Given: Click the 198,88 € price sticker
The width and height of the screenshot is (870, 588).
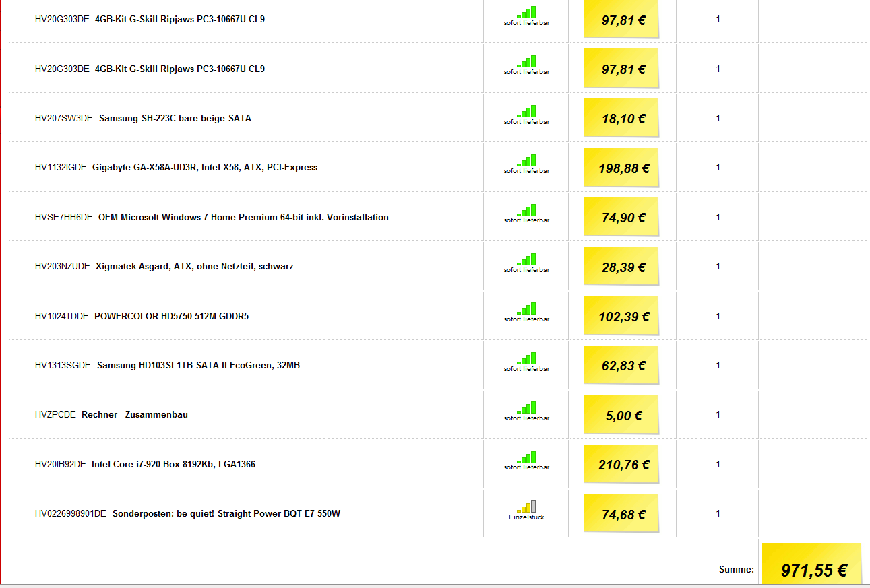Looking at the screenshot, I should [x=621, y=168].
